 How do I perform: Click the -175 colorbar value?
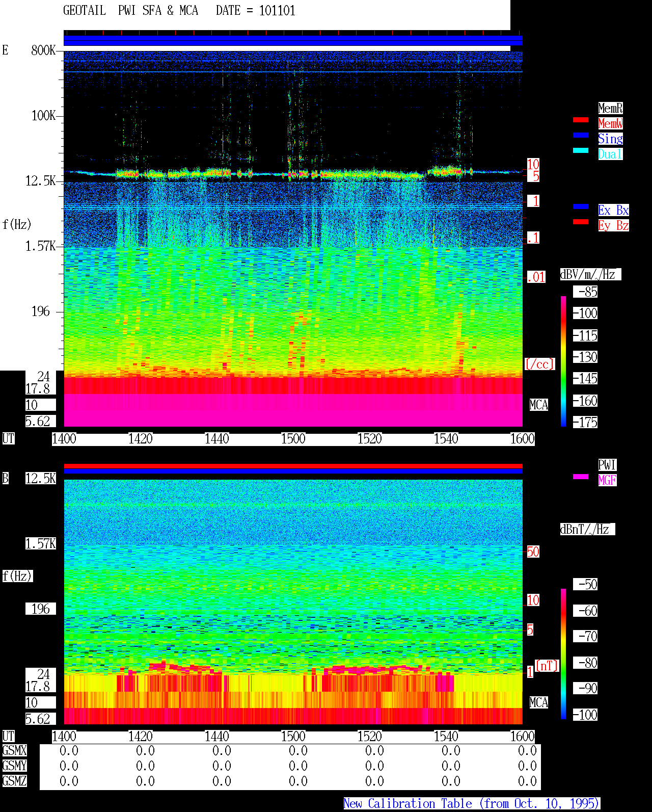tap(586, 422)
